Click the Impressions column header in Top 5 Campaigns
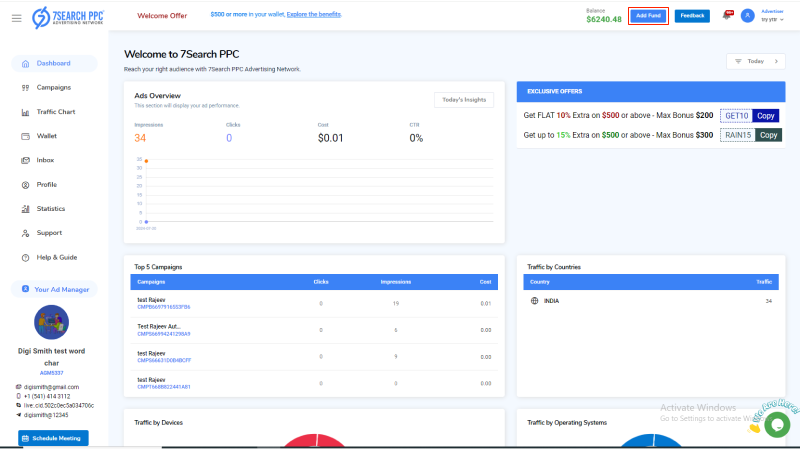This screenshot has height=449, width=800. coord(396,282)
